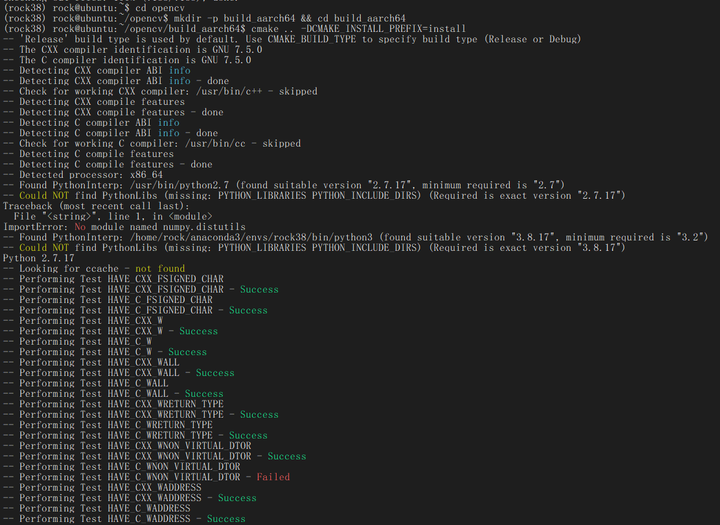
Task: Click 'Found PythonInterp: /usr/bin/python2.7' line
Action: [x=284, y=185]
